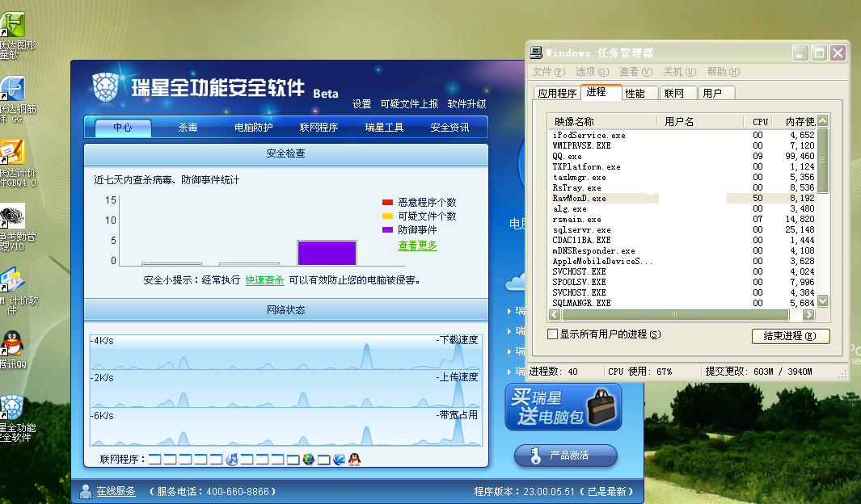861x504 pixels.
Task: Switch to the 性能 tab
Action: [x=639, y=93]
